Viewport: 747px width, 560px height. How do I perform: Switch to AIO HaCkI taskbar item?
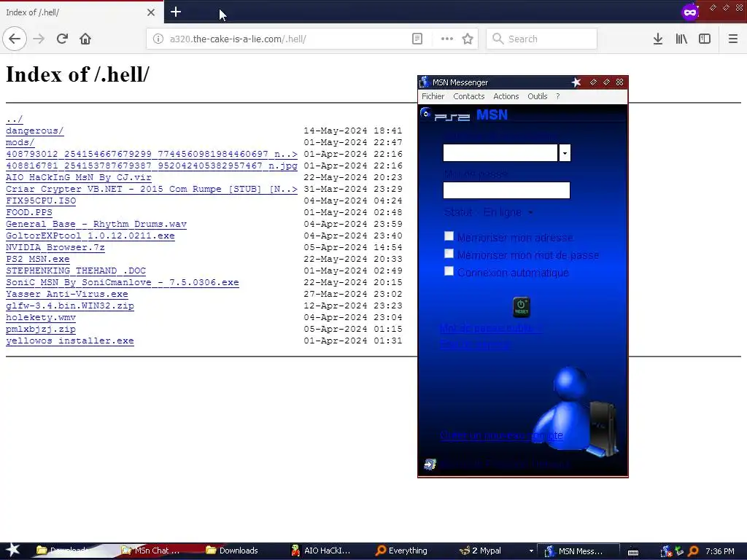point(321,551)
